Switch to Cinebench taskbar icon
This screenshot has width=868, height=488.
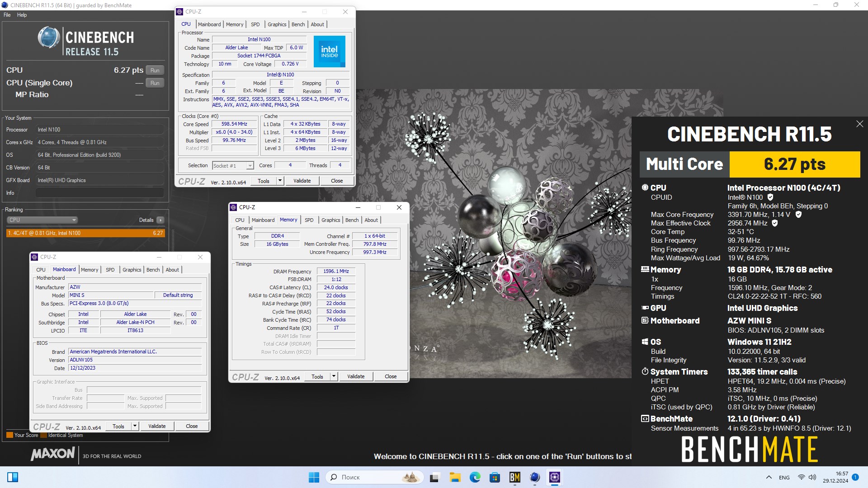pos(534,477)
